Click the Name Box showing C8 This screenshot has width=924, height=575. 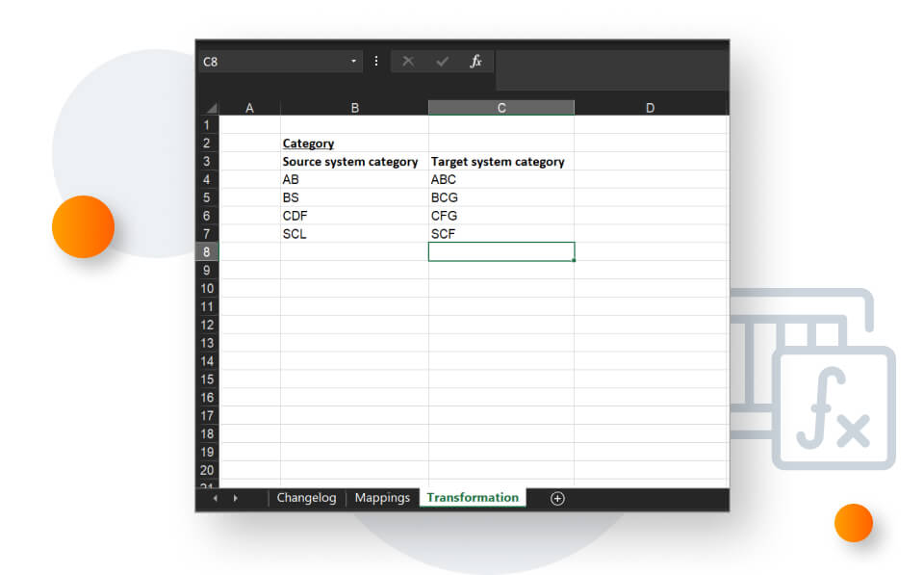tap(269, 62)
